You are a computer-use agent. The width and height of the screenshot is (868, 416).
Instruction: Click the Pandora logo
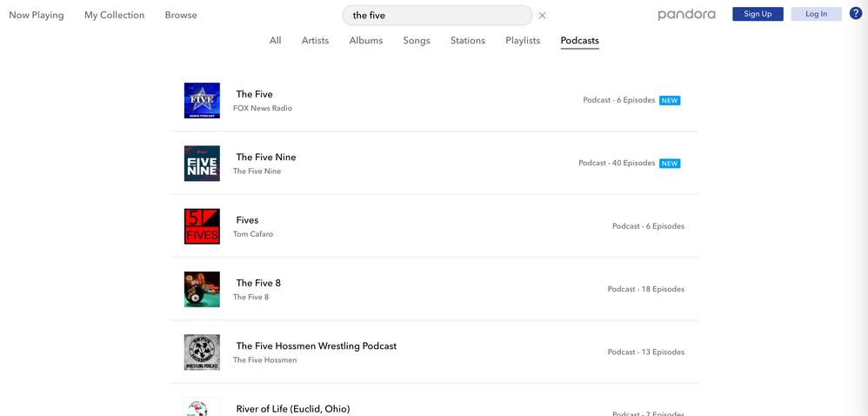686,15
